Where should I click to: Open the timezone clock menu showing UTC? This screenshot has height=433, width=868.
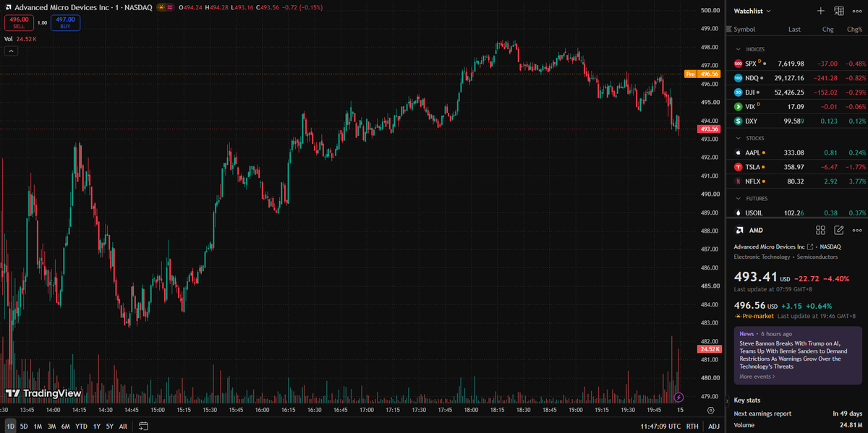click(x=660, y=426)
